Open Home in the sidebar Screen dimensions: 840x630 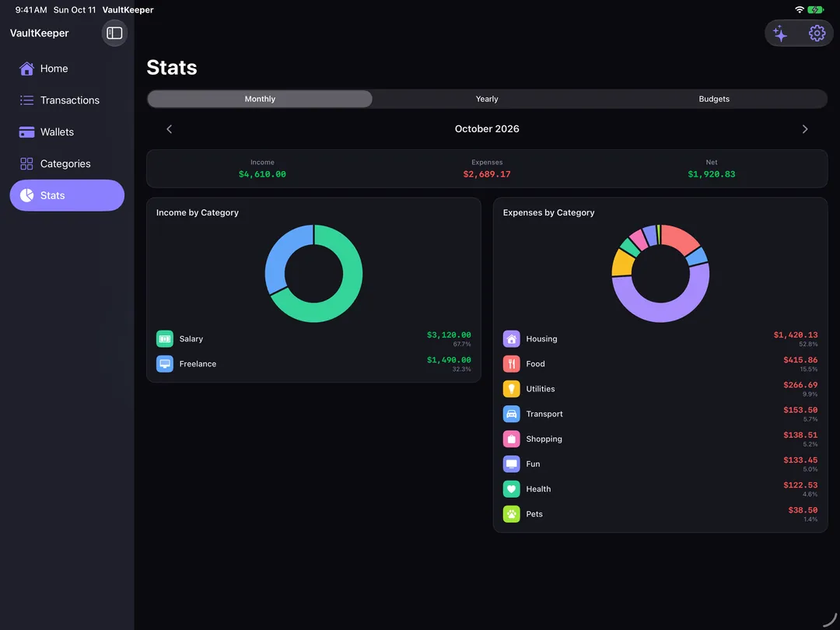pos(67,68)
